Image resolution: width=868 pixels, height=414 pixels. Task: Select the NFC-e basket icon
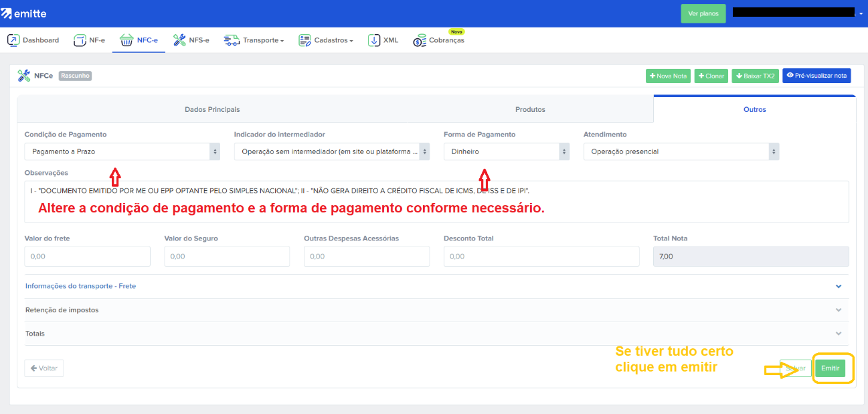pyautogui.click(x=126, y=40)
